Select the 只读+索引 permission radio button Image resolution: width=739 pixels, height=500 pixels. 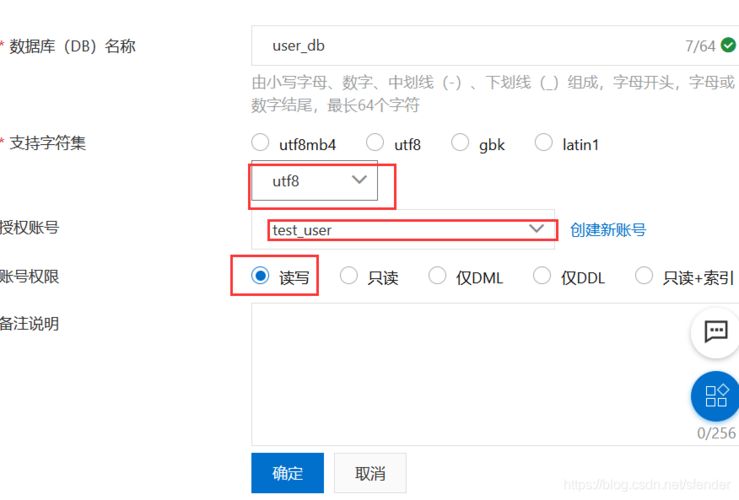(644, 275)
